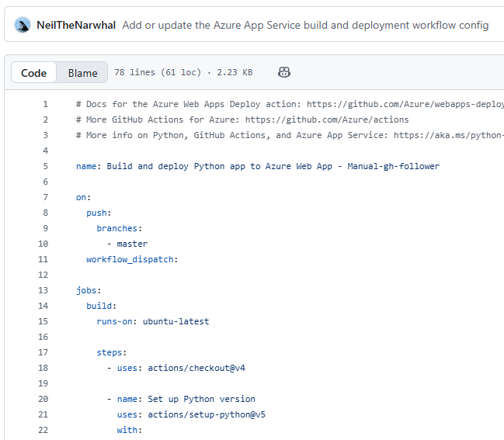504x440 pixels.
Task: Switch to the Code tab
Action: pos(33,73)
